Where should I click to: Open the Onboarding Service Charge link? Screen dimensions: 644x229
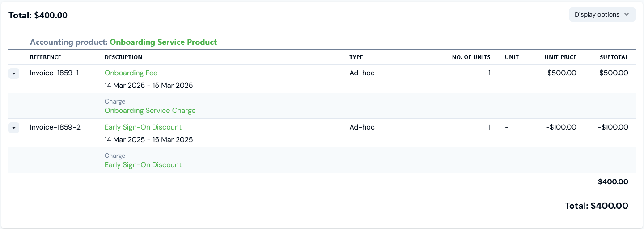[x=150, y=110]
